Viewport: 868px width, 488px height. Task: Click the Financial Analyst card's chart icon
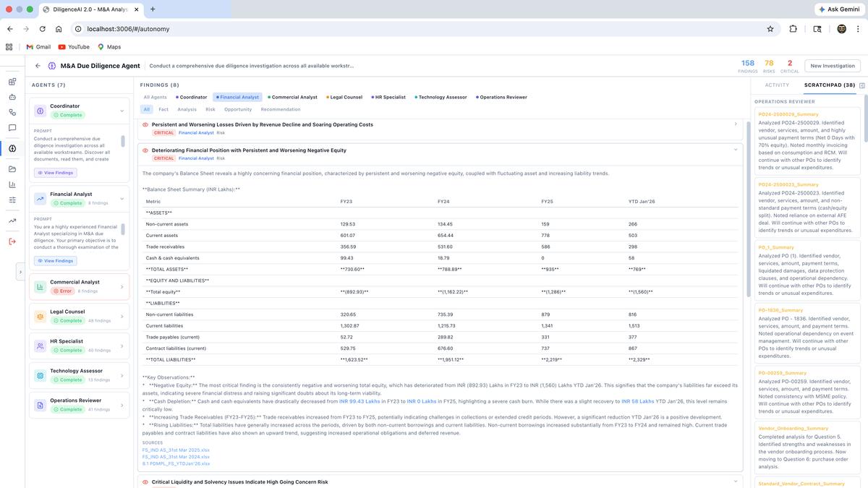tap(41, 199)
